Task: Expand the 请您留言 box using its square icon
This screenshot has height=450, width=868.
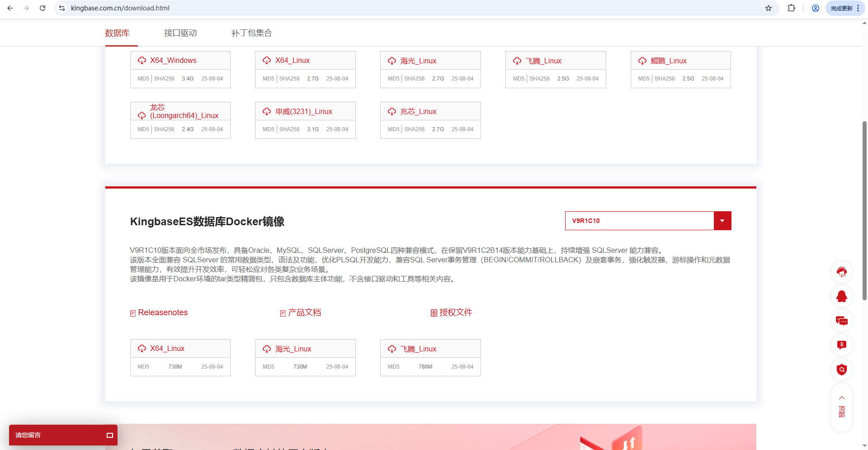Action: tap(109, 435)
